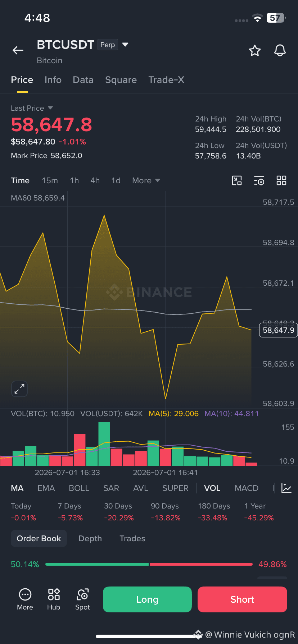Toggle MACD sub-indicator

247,488
